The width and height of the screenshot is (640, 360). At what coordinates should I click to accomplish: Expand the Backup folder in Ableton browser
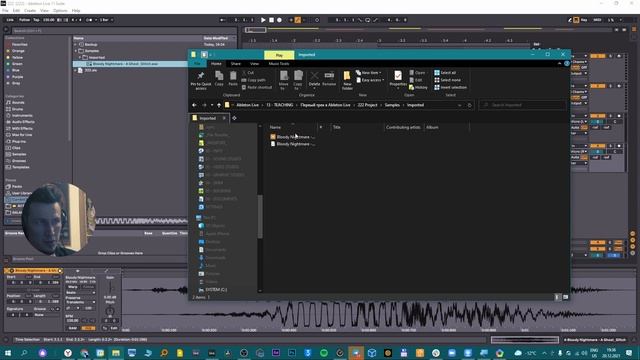(76, 44)
